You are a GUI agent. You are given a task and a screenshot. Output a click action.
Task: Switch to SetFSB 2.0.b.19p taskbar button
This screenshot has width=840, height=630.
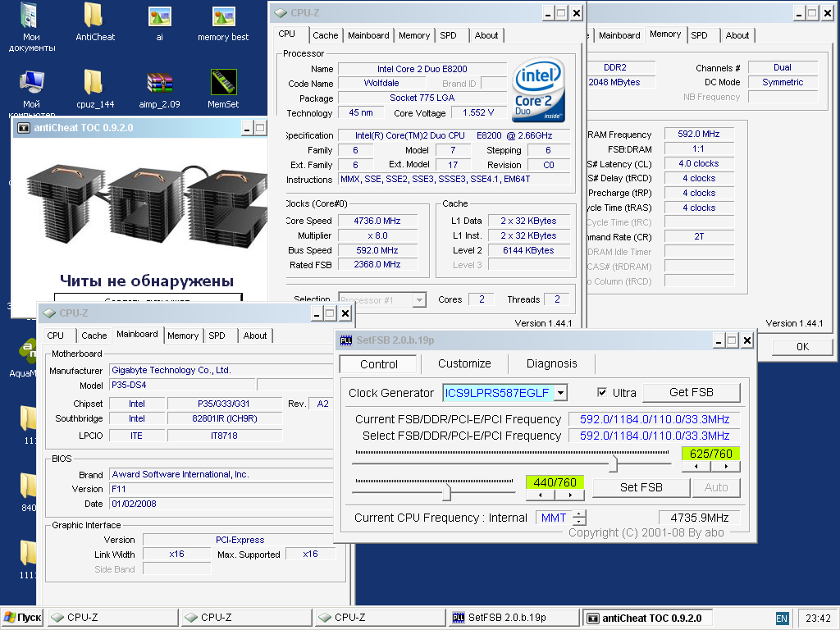point(514,618)
